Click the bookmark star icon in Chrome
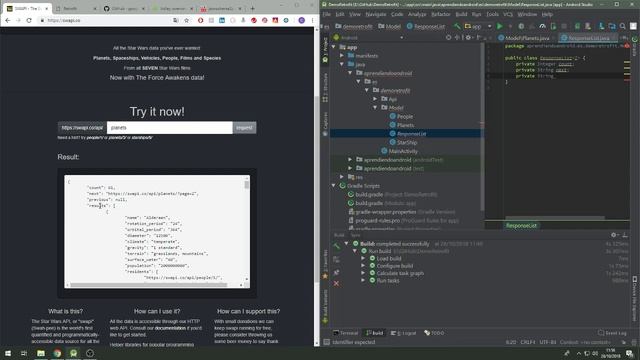 coord(187,20)
